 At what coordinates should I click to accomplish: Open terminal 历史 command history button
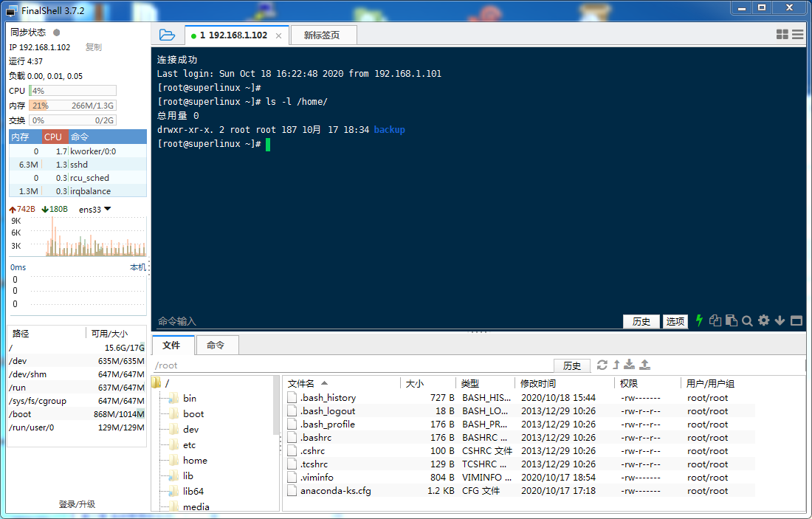(641, 321)
